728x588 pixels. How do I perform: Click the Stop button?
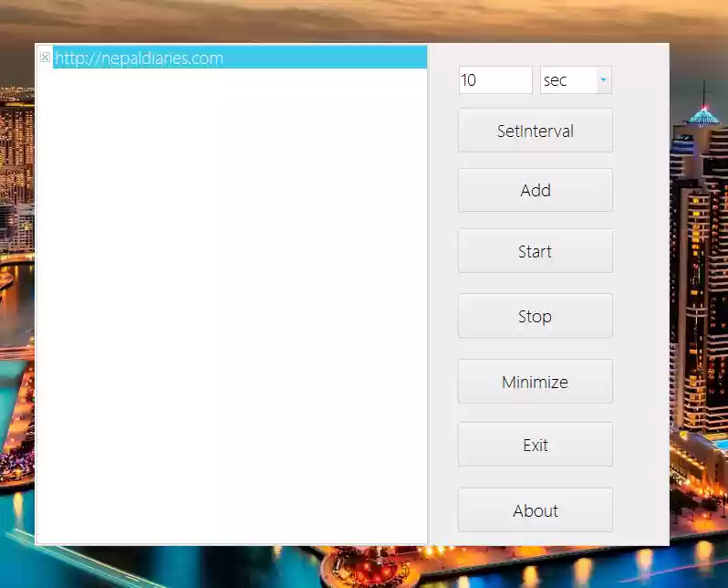(536, 316)
